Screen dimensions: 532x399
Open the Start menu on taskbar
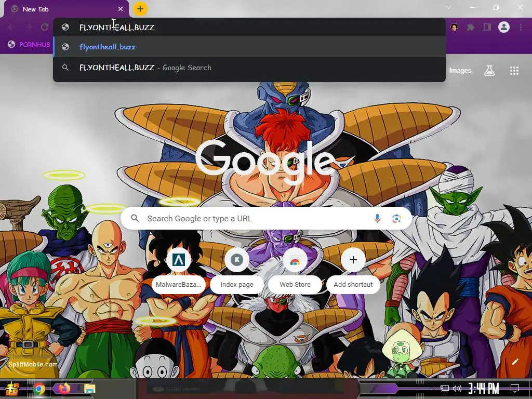pos(12,389)
